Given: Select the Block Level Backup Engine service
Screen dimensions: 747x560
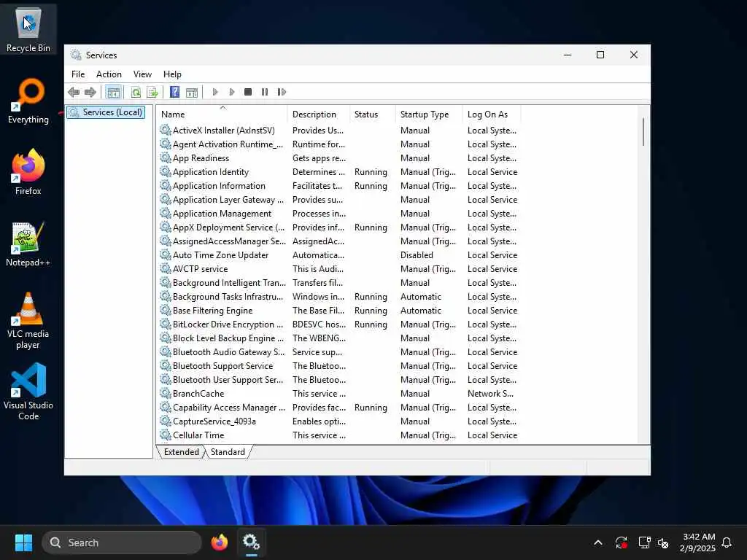Looking at the screenshot, I should point(338,338).
